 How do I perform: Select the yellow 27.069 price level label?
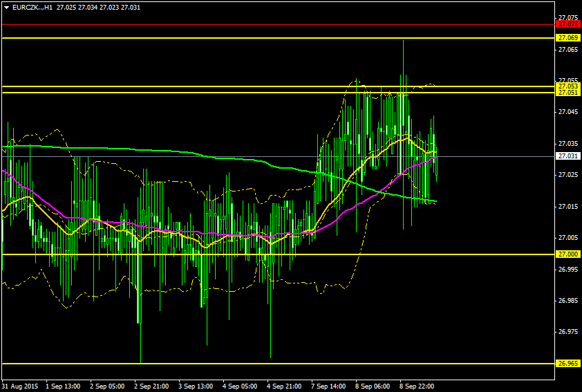pyautogui.click(x=568, y=38)
